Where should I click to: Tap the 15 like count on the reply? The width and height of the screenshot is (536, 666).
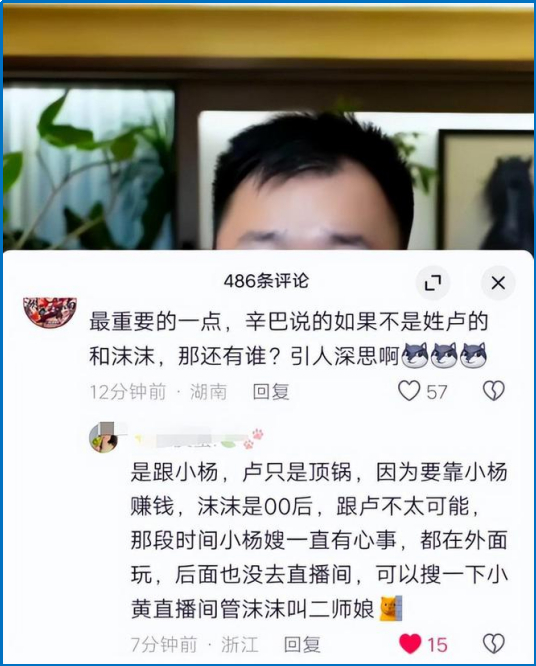(x=437, y=645)
